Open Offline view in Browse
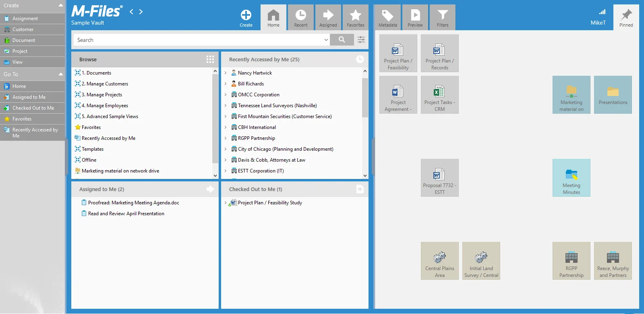Image resolution: width=644 pixels, height=314 pixels. [x=89, y=160]
